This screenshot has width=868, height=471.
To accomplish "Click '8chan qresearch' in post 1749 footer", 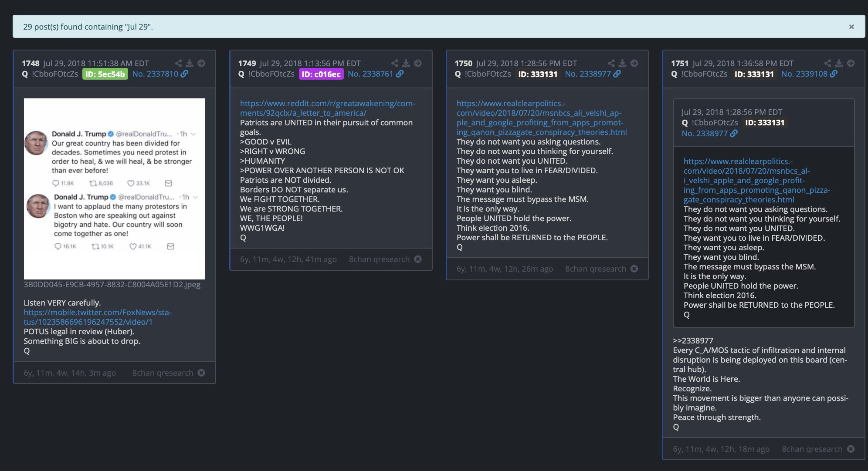I will click(379, 259).
